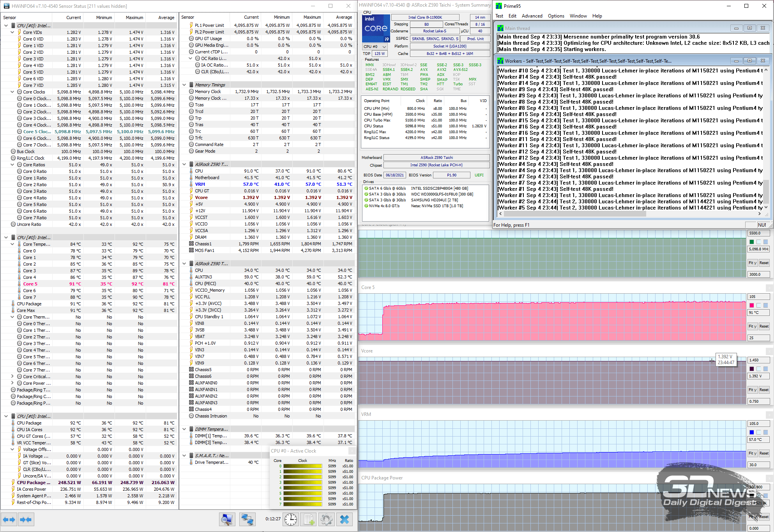Click the Vcore graph maximum value field
The height and width of the screenshot is (532, 774).
point(758,360)
